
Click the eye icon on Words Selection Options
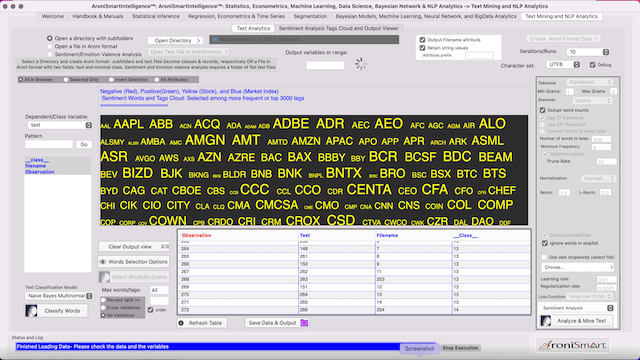click(x=103, y=262)
